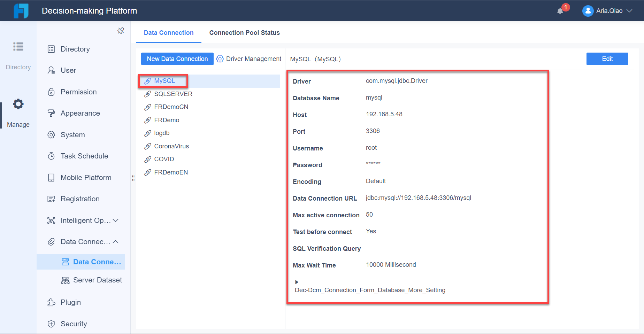Click the Registration icon
The height and width of the screenshot is (334, 644).
click(x=51, y=199)
